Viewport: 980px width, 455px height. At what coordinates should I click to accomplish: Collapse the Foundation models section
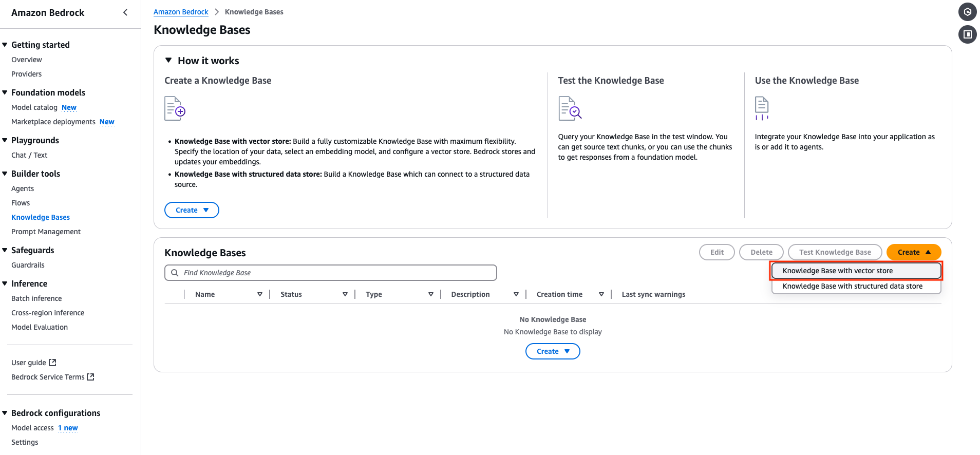pos(5,92)
